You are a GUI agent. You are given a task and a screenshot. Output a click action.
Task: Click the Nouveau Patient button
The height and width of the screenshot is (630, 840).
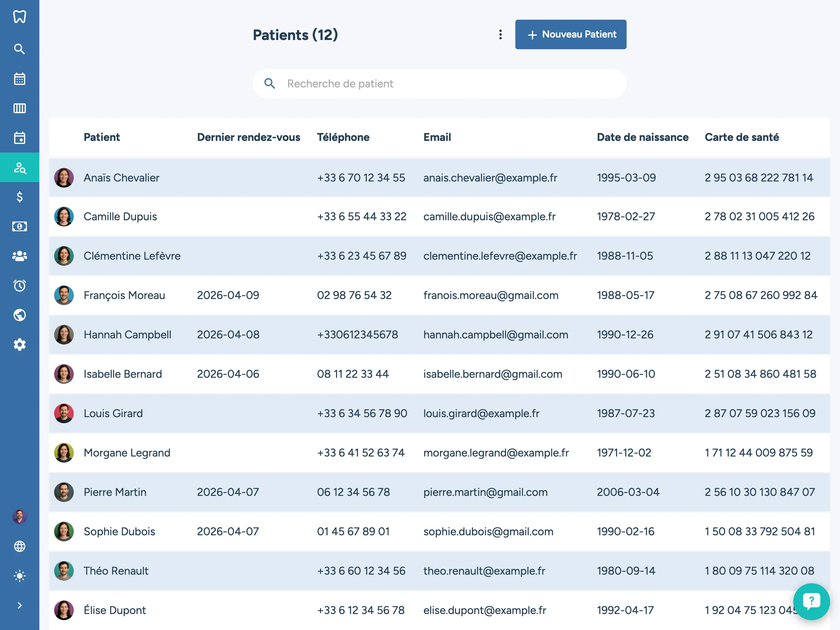[x=570, y=34]
